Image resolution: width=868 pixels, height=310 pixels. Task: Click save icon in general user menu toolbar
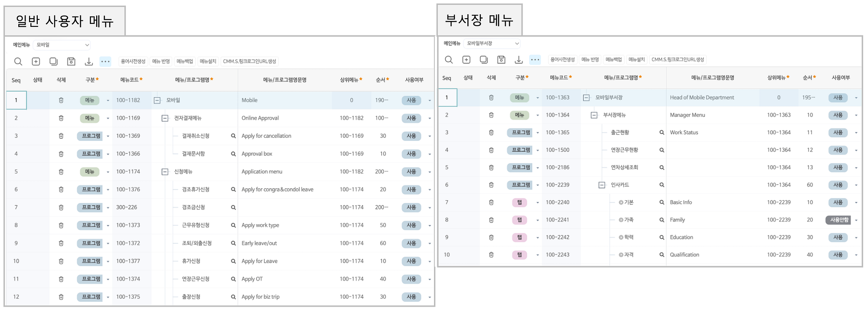tap(71, 62)
